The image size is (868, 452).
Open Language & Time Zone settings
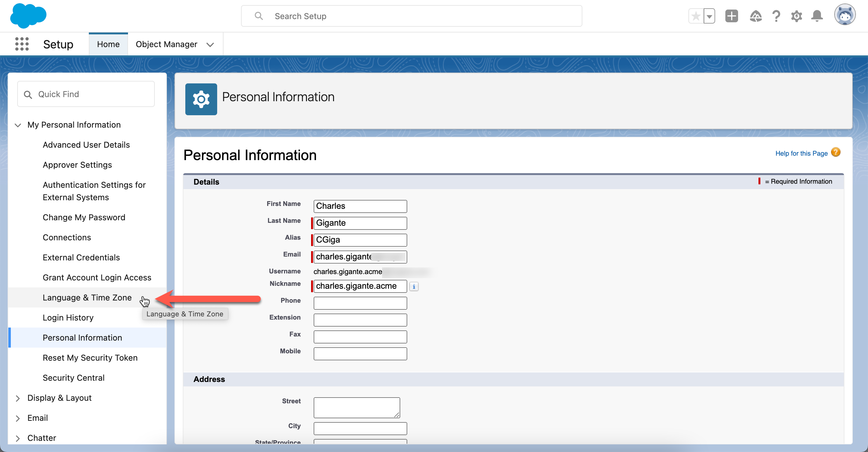pyautogui.click(x=87, y=297)
